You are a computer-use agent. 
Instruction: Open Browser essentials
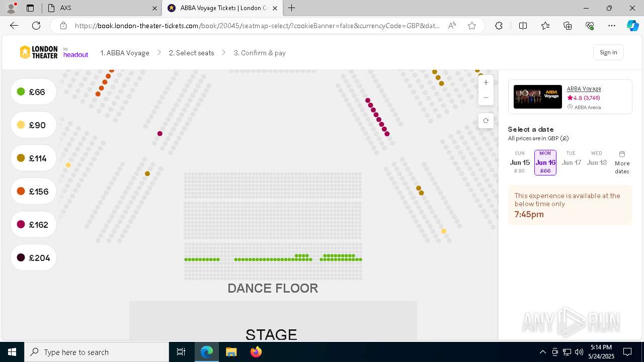pos(590,26)
